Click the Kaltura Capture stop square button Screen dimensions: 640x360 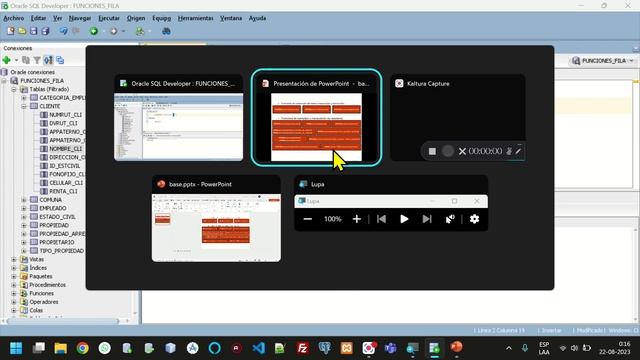[432, 151]
